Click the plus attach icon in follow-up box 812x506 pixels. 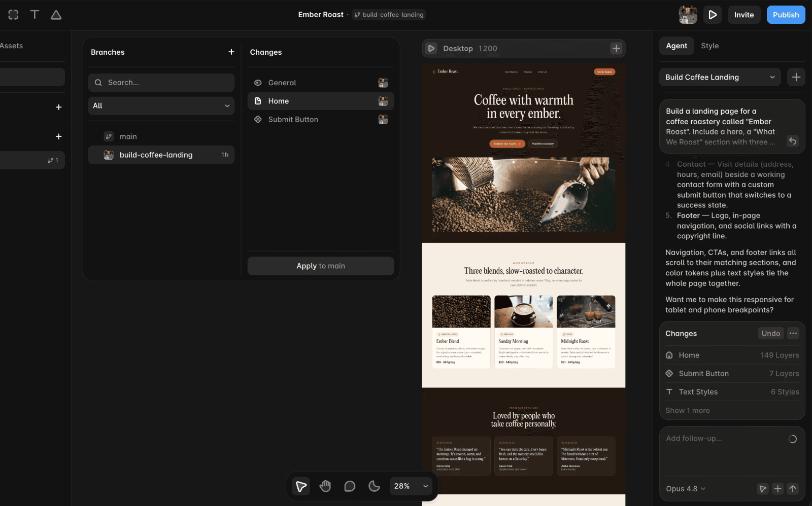(777, 489)
